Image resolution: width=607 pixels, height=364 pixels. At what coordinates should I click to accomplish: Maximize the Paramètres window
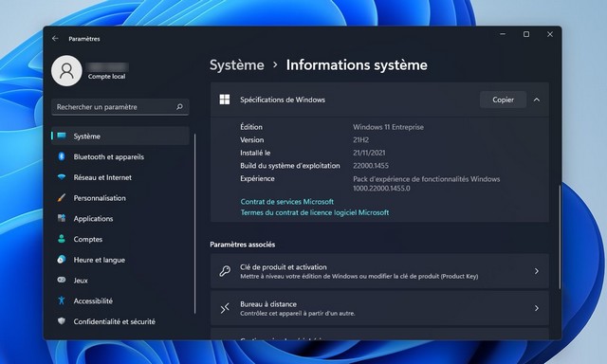526,34
